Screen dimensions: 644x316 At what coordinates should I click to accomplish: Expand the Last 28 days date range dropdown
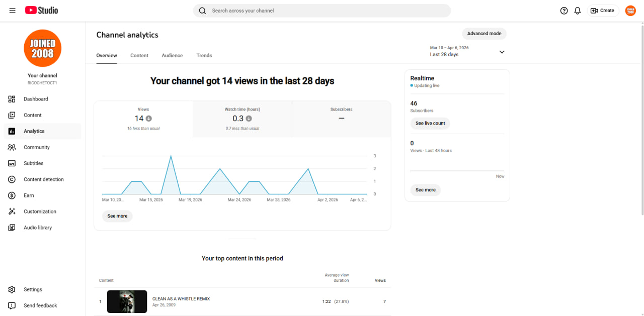[x=467, y=51]
